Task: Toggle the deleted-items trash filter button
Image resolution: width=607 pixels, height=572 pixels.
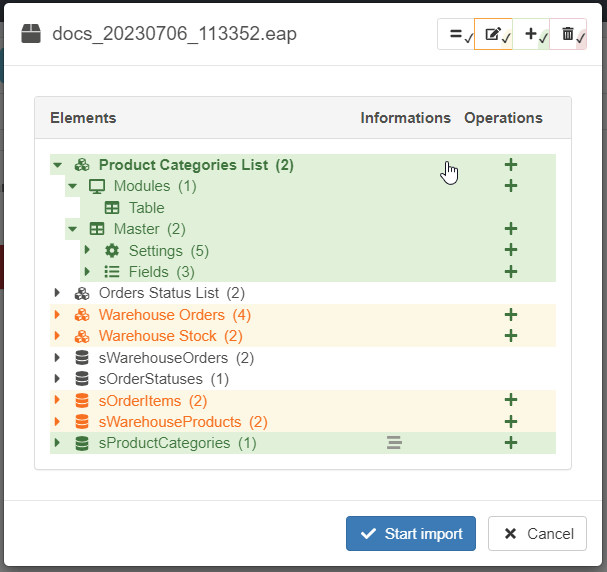Action: pyautogui.click(x=568, y=34)
